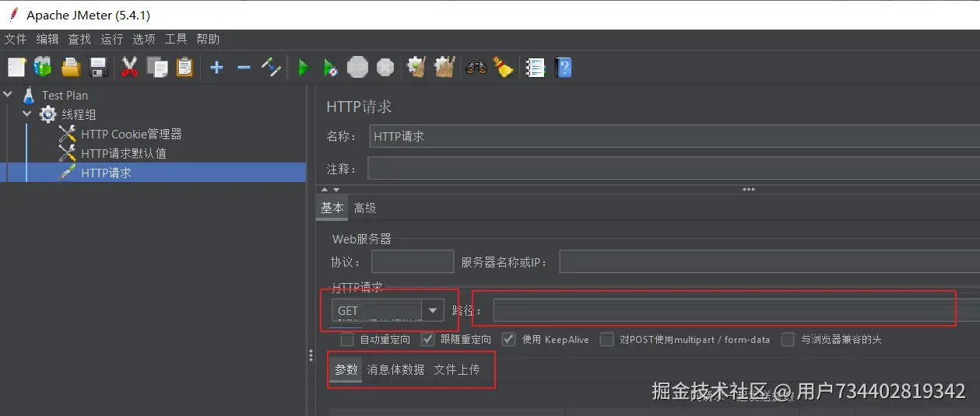Open Help question mark icon
The image size is (980, 416).
coord(564,68)
